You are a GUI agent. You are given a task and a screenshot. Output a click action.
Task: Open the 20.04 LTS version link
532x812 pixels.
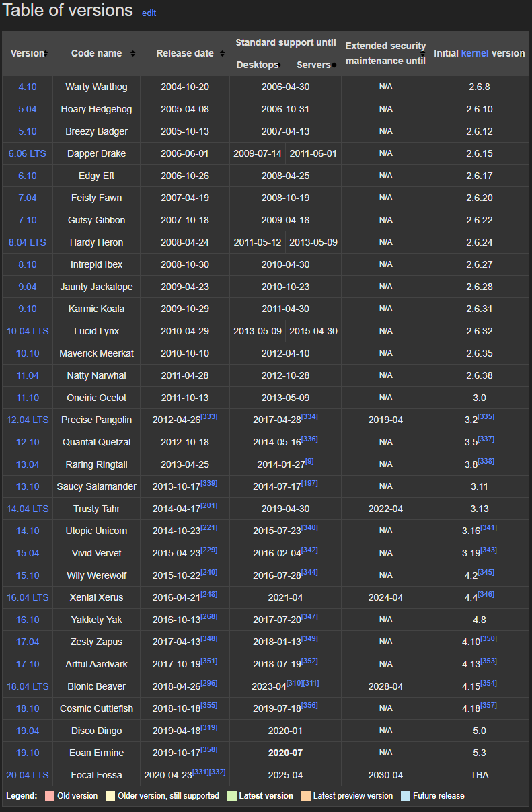click(x=28, y=775)
